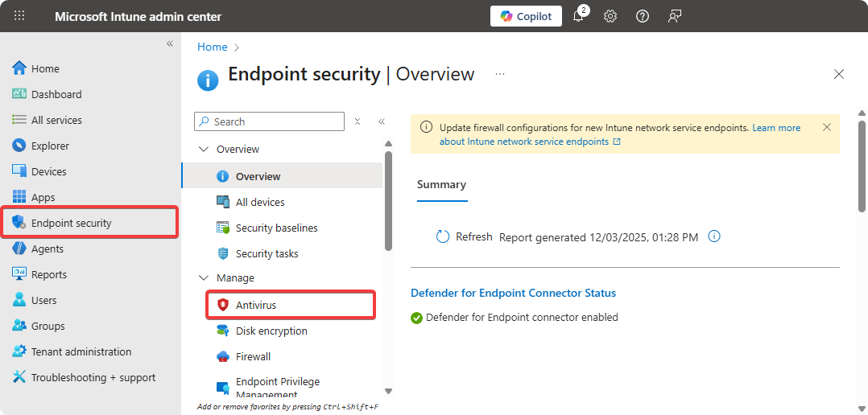The image size is (868, 415).
Task: Go to Home breadcrumb link
Action: pyautogui.click(x=213, y=47)
